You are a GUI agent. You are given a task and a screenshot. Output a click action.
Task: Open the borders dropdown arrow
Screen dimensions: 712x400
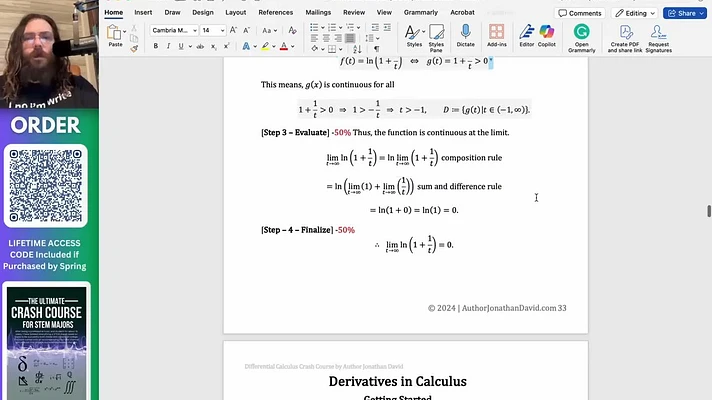(x=341, y=49)
